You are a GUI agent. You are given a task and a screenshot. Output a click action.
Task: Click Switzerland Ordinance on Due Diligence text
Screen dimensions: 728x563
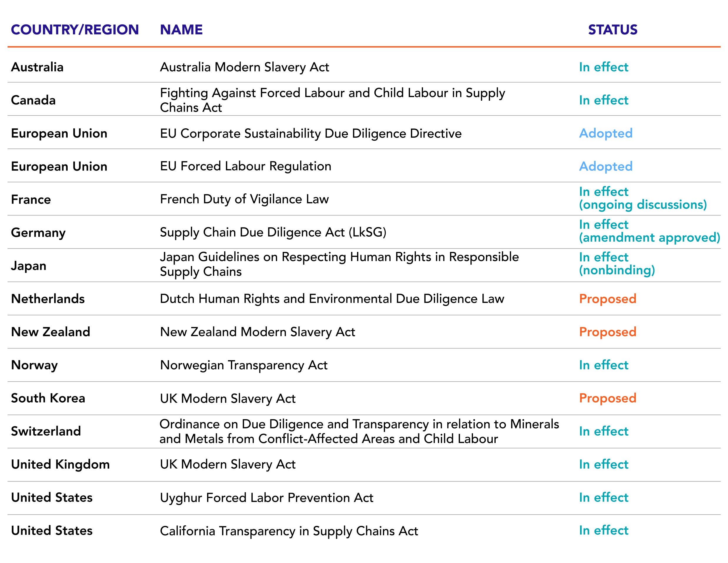(x=359, y=431)
